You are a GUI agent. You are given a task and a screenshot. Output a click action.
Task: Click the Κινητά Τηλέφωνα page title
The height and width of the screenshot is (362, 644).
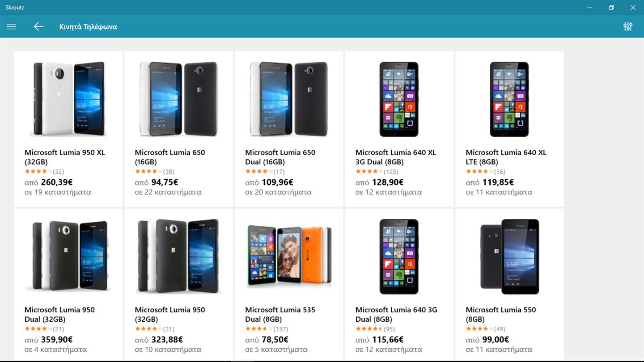click(88, 26)
